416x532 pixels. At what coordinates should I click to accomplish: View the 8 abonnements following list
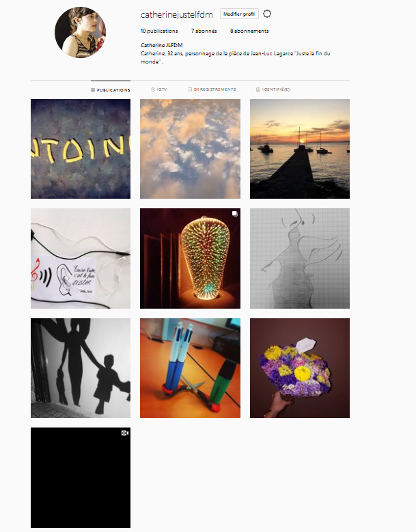click(x=249, y=31)
